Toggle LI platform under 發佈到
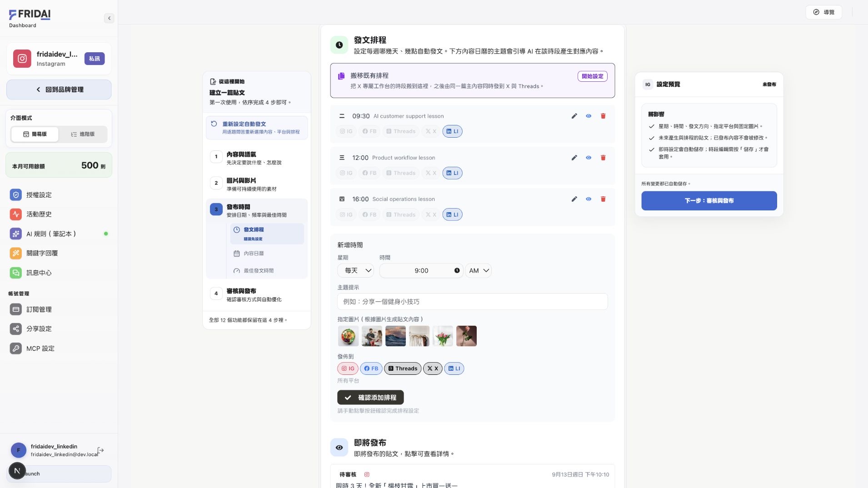 coord(454,368)
